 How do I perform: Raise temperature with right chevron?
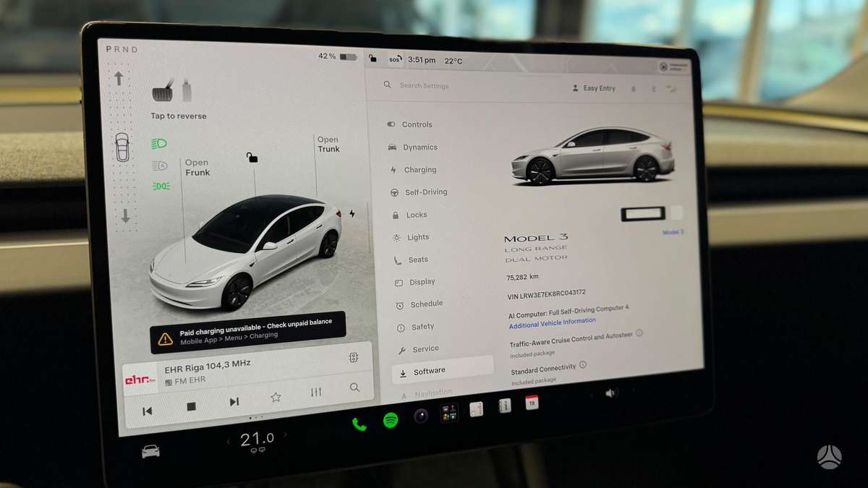click(285, 435)
